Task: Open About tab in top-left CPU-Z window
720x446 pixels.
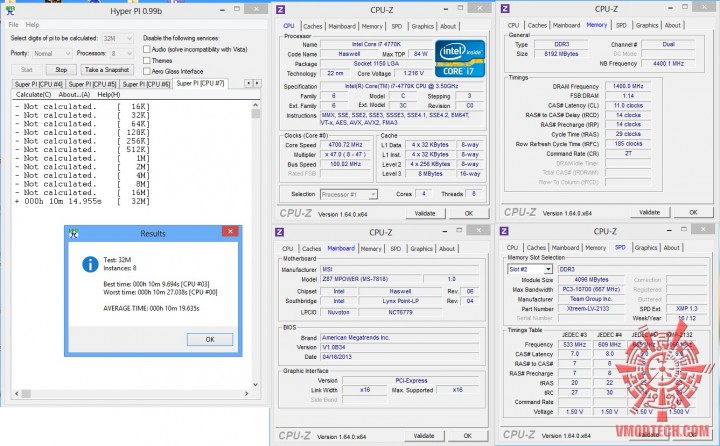Action: [448, 26]
